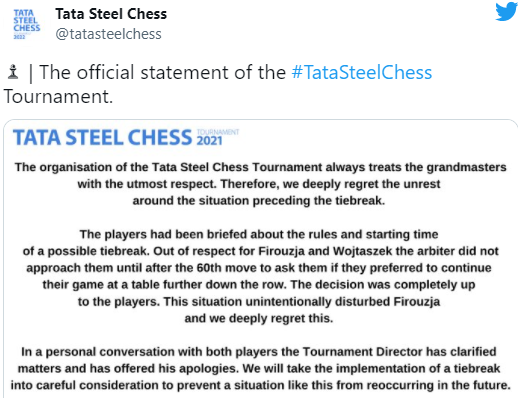The height and width of the screenshot is (398, 518).
Task: Click the word 'Tournament.' in the tweet
Action: [x=58, y=97]
